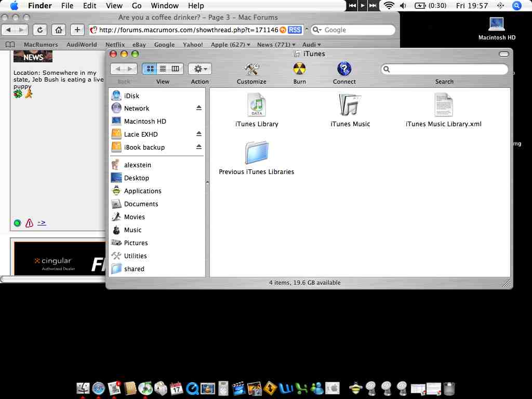Click the Netflix bookmark in Safari

(x=115, y=45)
